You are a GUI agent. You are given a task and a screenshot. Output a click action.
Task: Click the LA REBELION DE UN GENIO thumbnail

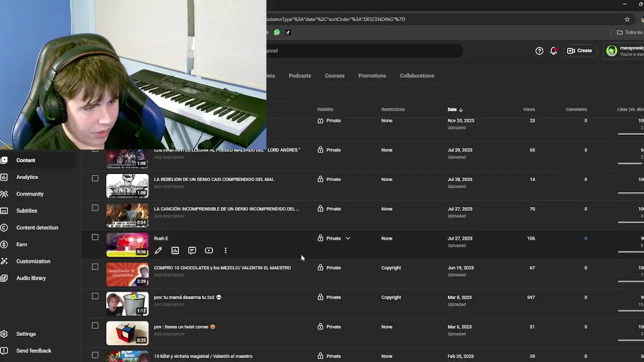[x=127, y=186]
